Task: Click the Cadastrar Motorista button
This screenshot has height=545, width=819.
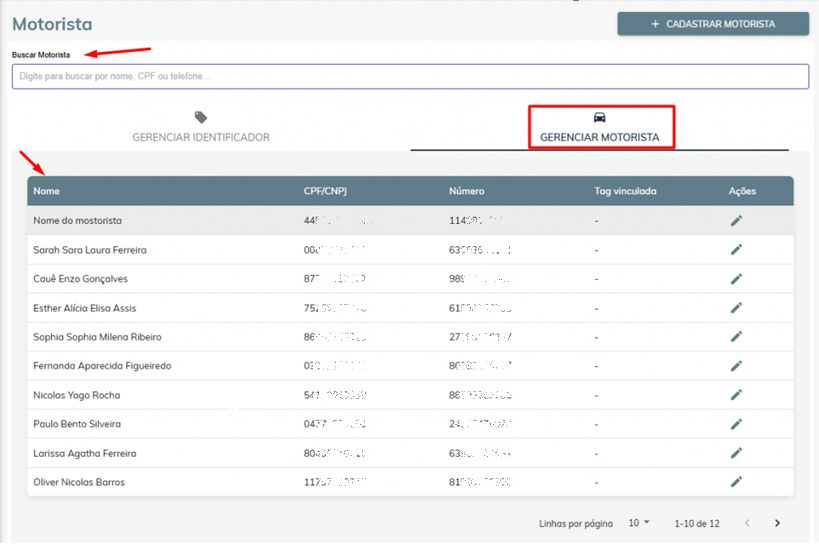Action: pos(713,24)
